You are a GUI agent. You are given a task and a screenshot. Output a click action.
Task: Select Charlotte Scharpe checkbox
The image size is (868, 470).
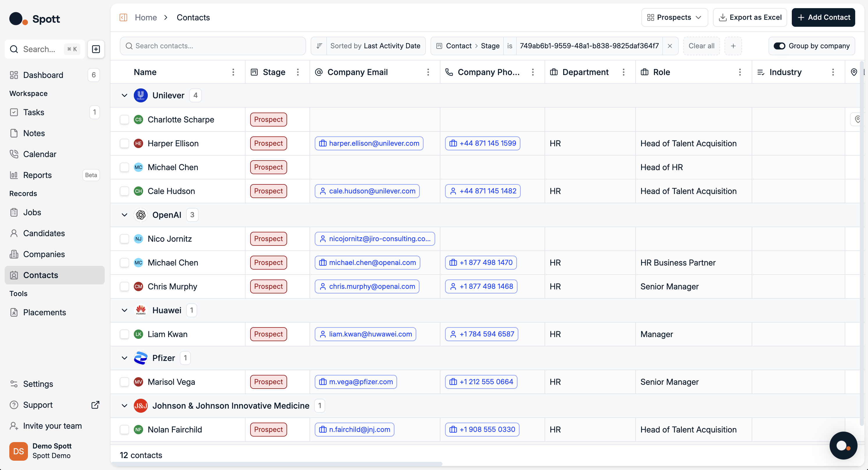point(125,120)
